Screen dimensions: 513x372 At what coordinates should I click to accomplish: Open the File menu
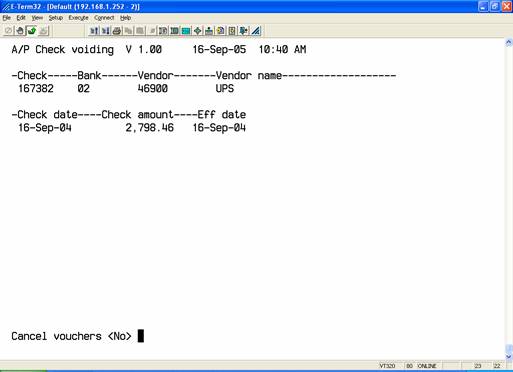pyautogui.click(x=6, y=18)
